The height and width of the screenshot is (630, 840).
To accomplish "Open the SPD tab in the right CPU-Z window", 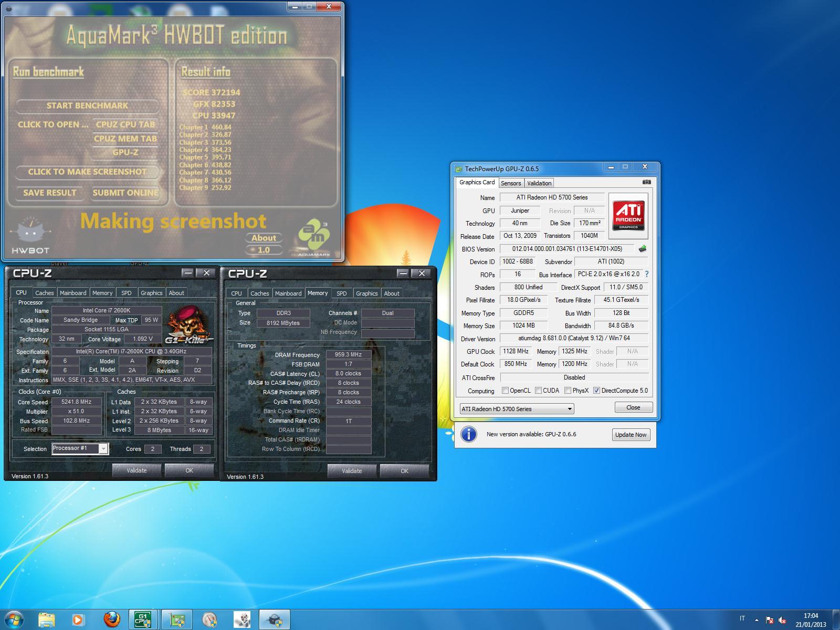I will [x=342, y=293].
